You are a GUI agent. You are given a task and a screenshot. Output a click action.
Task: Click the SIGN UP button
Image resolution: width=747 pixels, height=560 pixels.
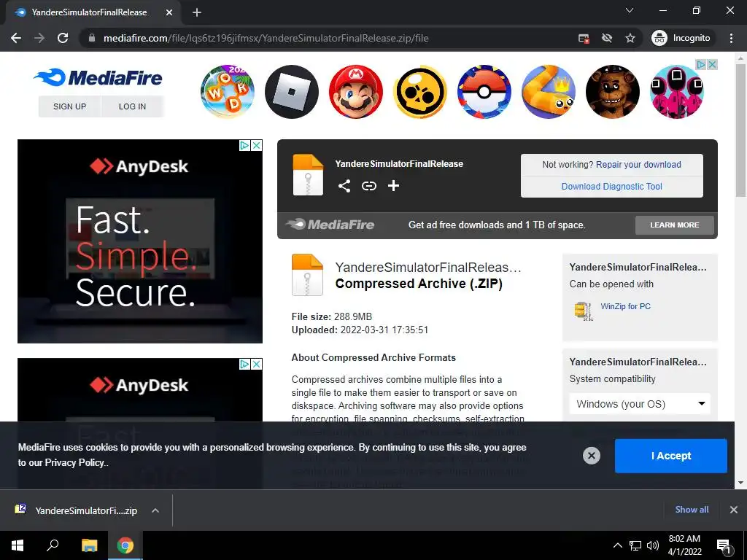click(69, 106)
